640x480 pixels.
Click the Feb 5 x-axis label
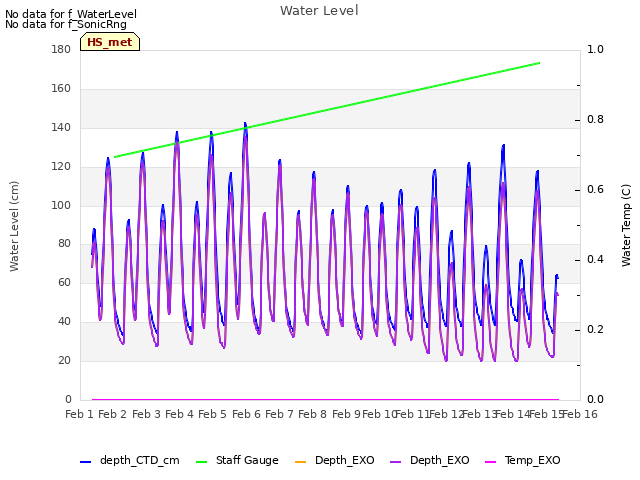[x=212, y=414]
